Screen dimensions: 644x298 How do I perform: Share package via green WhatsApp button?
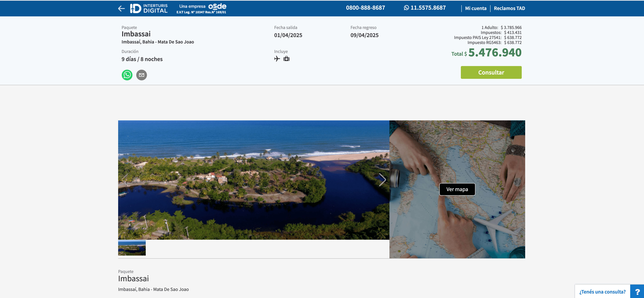tap(127, 75)
